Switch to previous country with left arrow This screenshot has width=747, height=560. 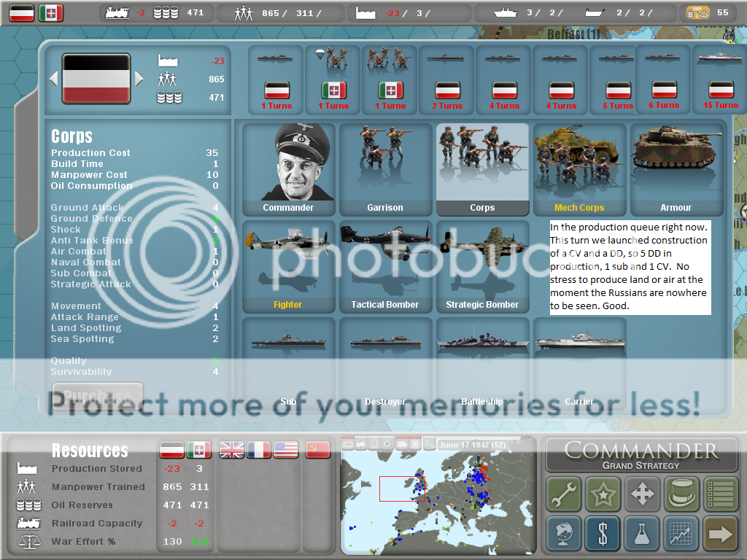pos(53,78)
